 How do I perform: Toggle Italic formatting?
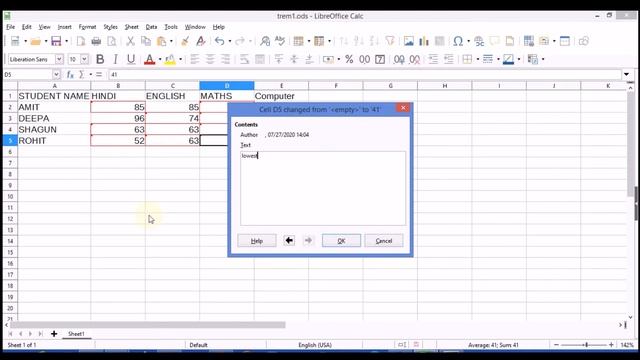point(116,59)
